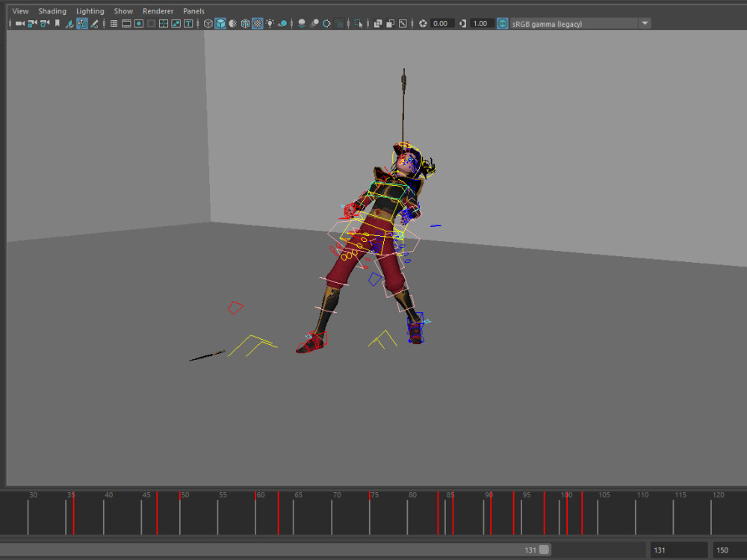Select the red diamond rig control on floor
The image size is (747, 560).
[x=235, y=308]
